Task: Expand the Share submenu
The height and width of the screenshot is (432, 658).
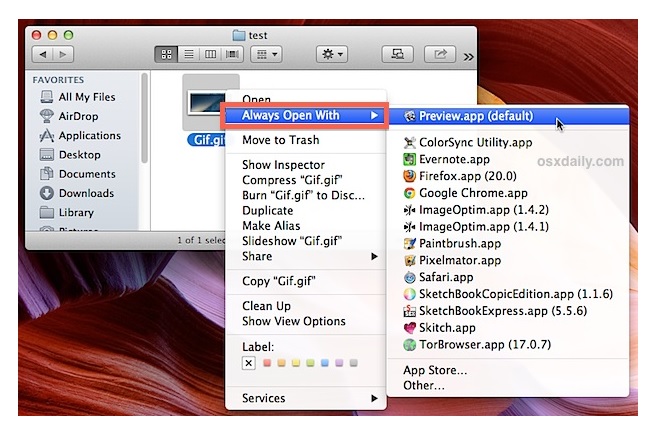Action: [306, 256]
